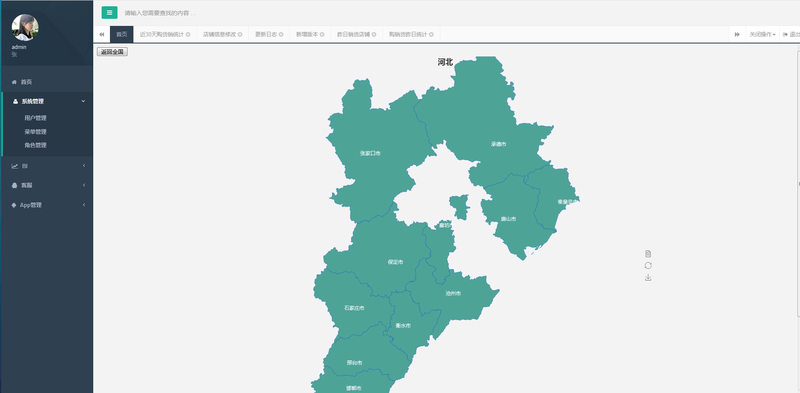Viewport: 800px width, 393px height.
Task: Select 张家口市 region on the map
Action: click(x=370, y=153)
